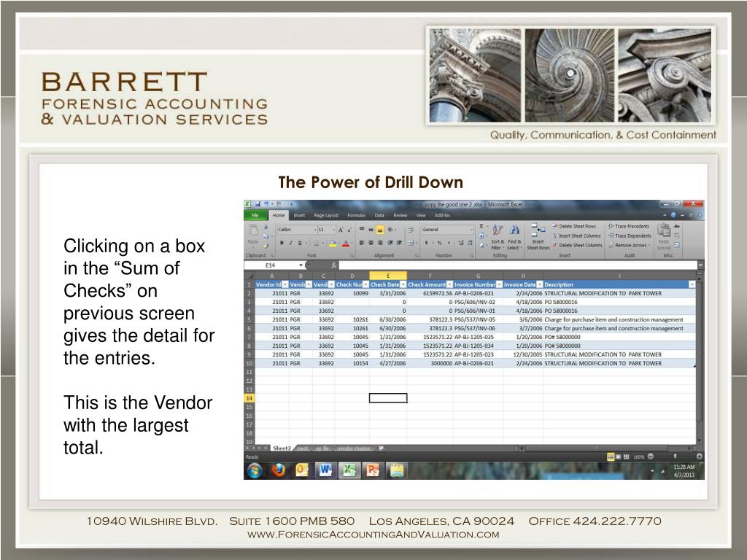Switch to the Review tab
This screenshot has height=560, width=747.
pyautogui.click(x=400, y=215)
